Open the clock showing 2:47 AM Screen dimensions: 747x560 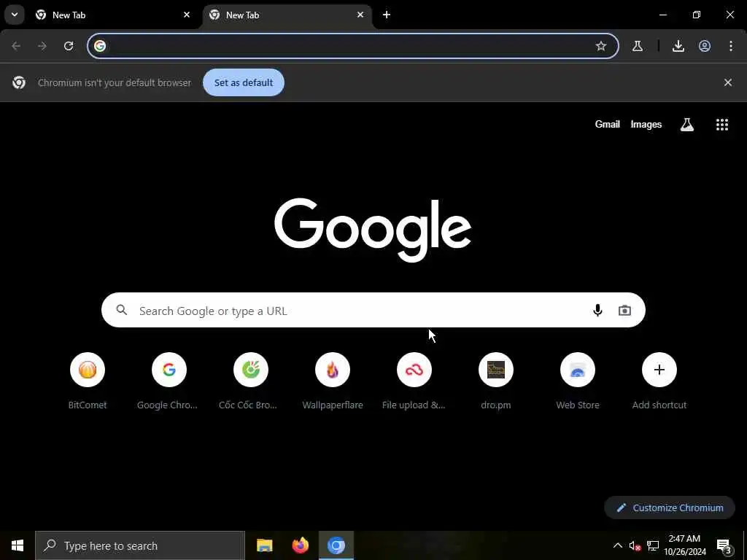click(685, 545)
